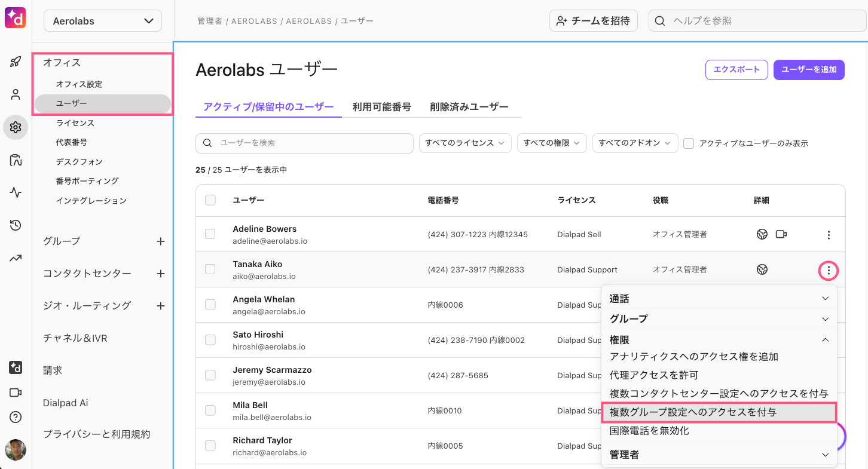The width and height of the screenshot is (868, 469).
Task: Click the チームを招待 button
Action: click(594, 21)
